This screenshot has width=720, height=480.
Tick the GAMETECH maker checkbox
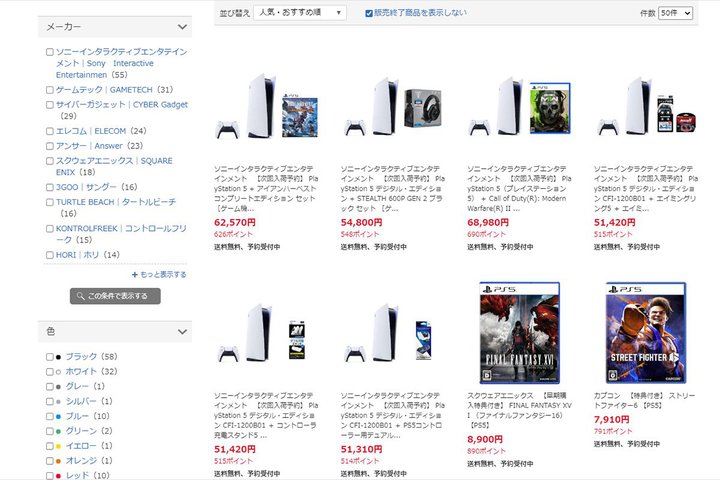pyautogui.click(x=50, y=90)
